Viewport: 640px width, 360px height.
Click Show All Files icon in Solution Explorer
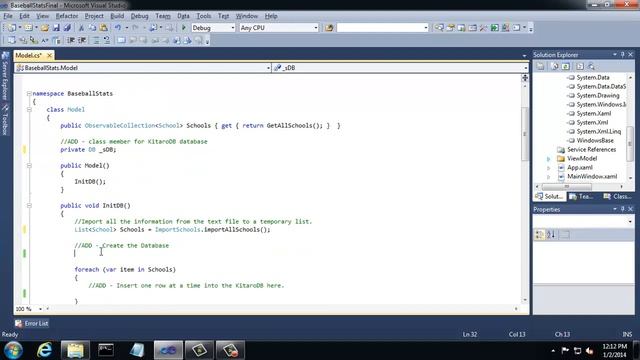pos(554,66)
